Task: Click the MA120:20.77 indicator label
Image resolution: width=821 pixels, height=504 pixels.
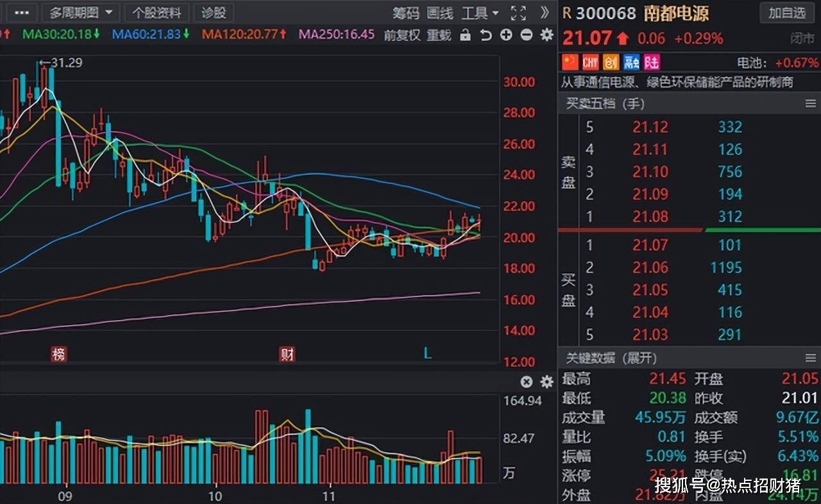Action: [x=244, y=34]
